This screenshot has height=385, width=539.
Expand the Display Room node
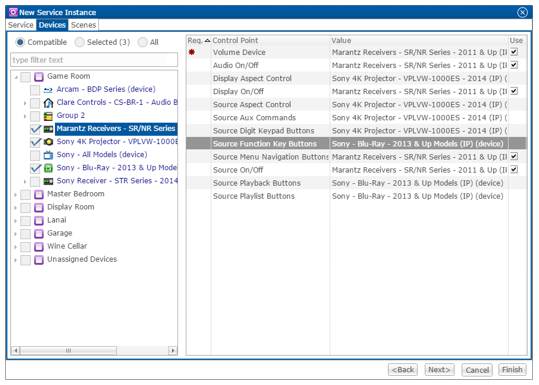click(15, 208)
